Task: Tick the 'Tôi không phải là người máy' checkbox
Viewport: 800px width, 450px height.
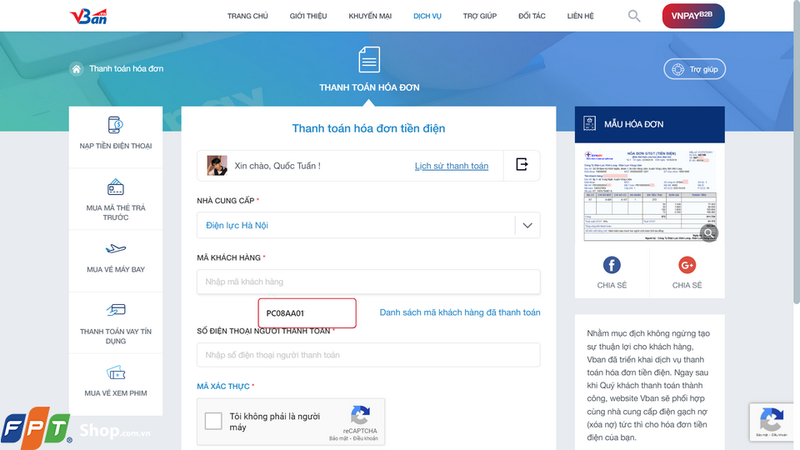Action: (213, 421)
